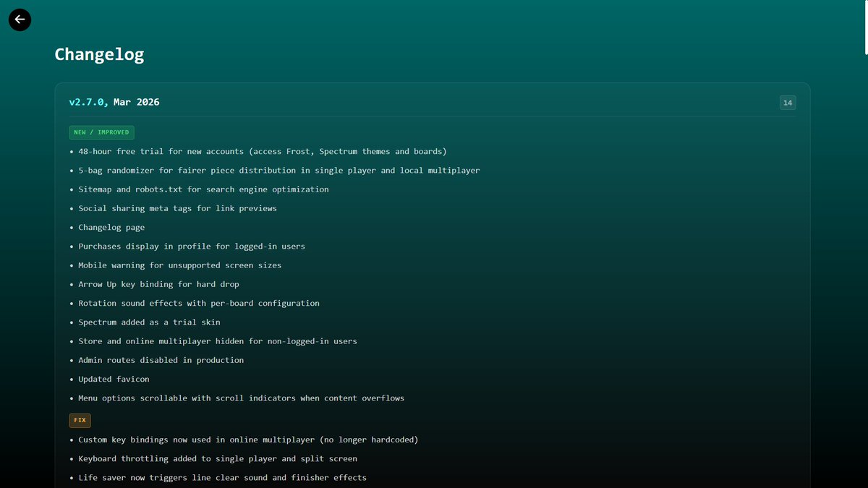The image size is (868, 488).
Task: Click the FIX tag badge
Action: [80, 420]
